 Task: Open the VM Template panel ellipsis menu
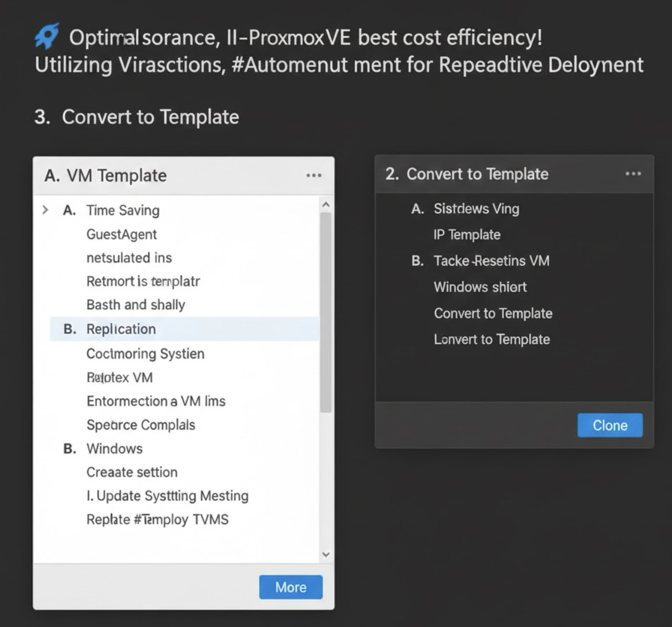pos(314,175)
